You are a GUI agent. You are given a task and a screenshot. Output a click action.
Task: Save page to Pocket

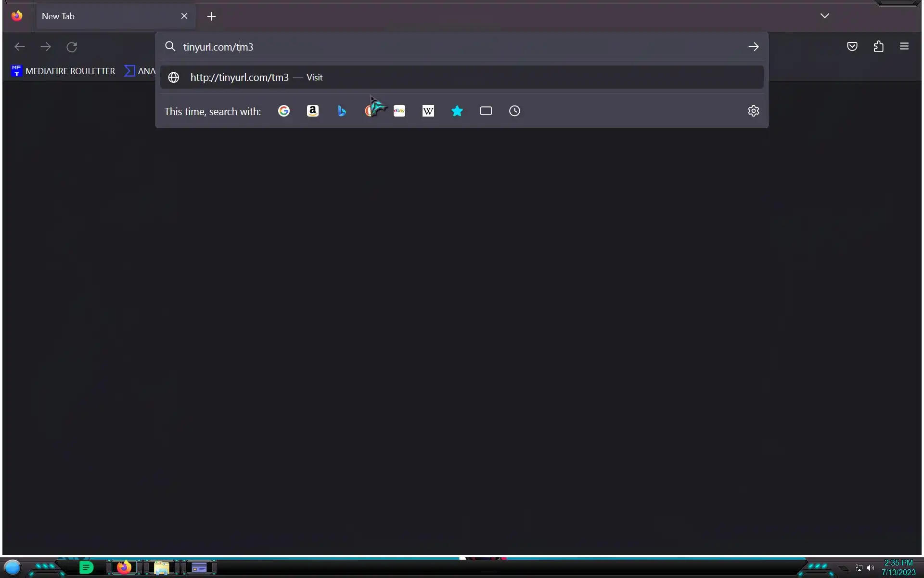point(852,47)
